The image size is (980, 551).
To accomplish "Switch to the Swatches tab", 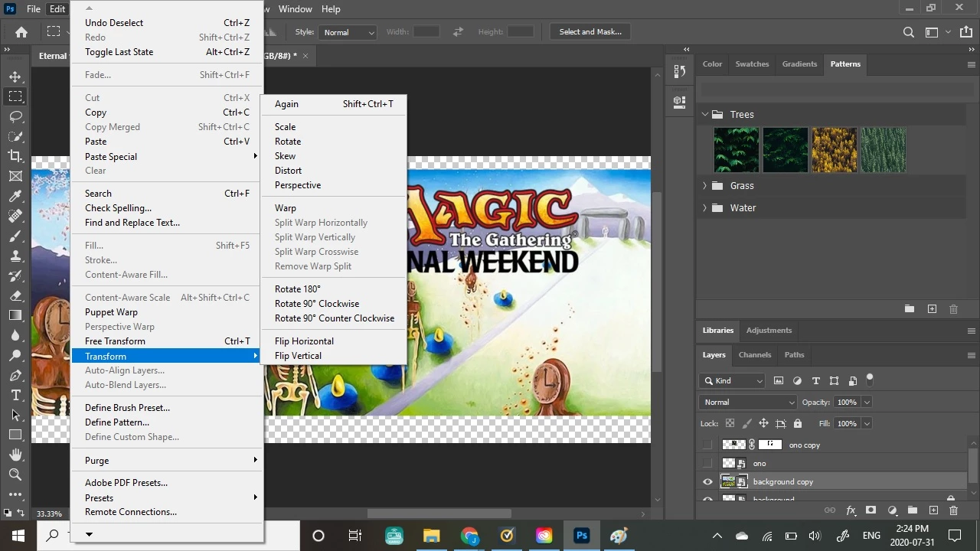I will (752, 64).
